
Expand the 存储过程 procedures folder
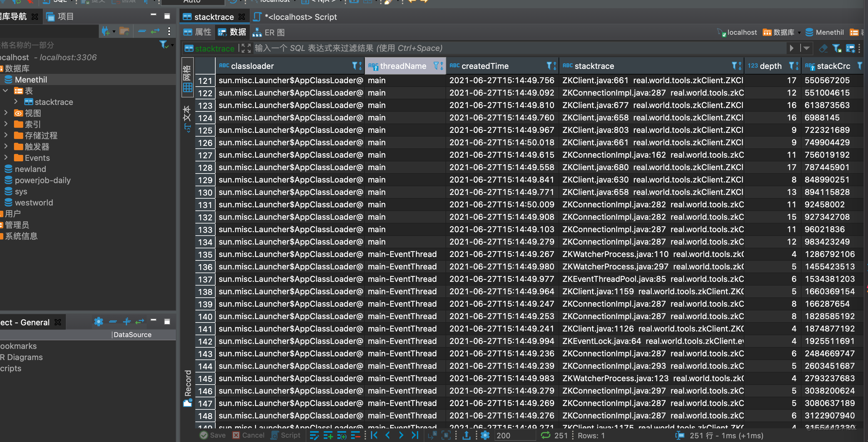click(x=5, y=135)
